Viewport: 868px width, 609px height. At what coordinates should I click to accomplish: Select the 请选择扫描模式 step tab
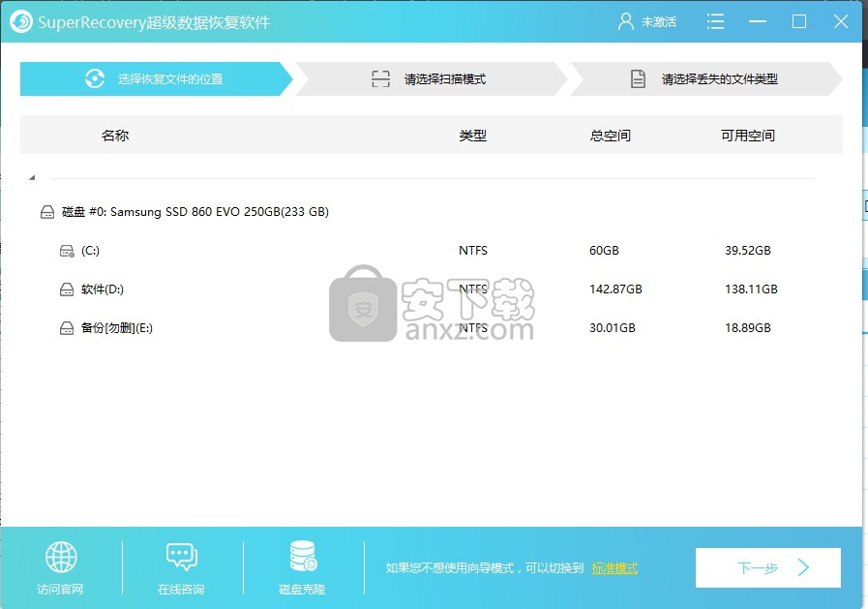coord(432,78)
